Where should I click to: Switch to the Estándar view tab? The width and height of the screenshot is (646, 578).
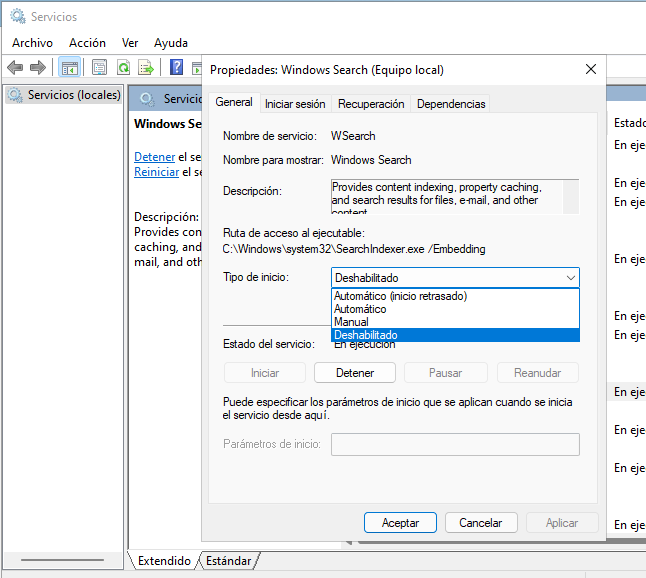(228, 561)
